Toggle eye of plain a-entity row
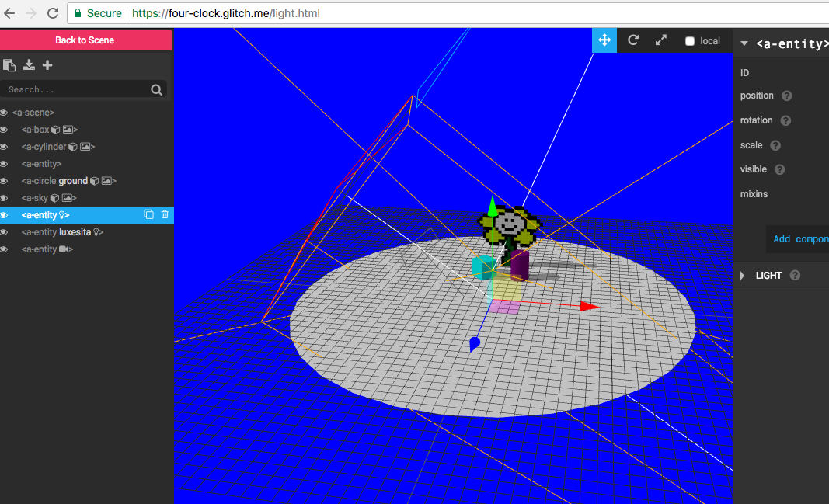The width and height of the screenshot is (829, 504). click(4, 164)
